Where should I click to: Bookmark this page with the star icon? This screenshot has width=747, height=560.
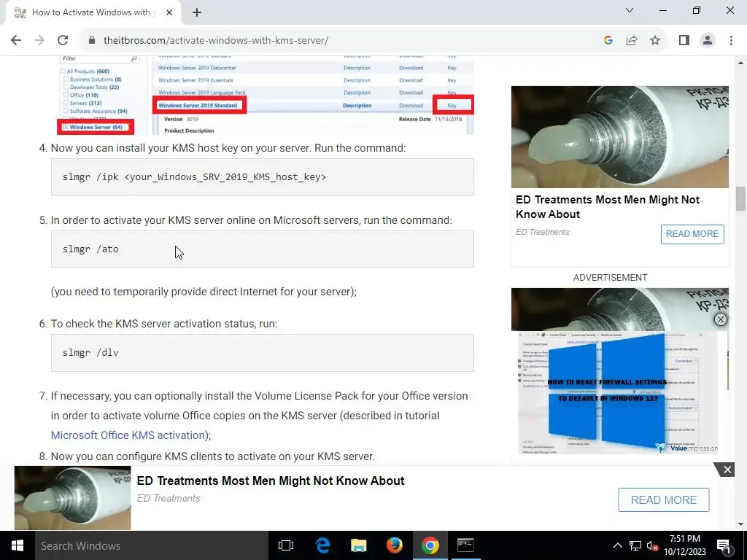click(655, 41)
